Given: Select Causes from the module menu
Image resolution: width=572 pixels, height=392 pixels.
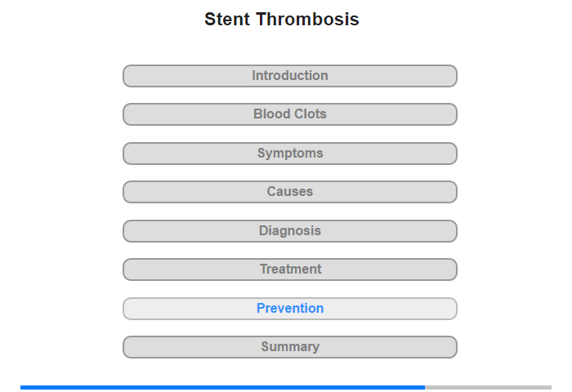Looking at the screenshot, I should 289,192.
